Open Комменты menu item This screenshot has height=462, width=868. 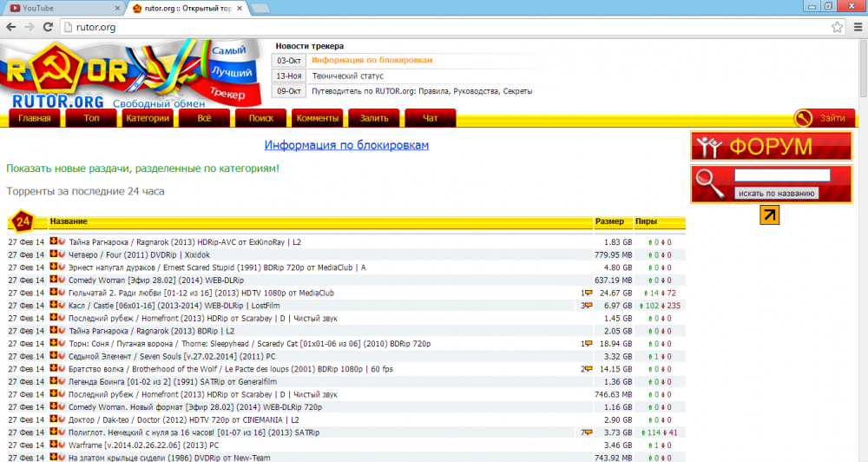tap(317, 118)
